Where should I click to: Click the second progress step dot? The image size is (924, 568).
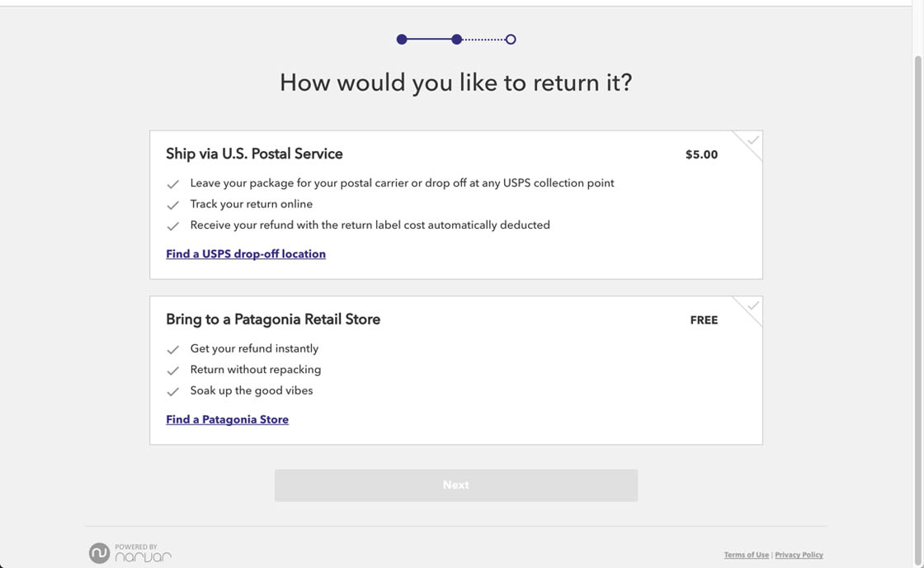pyautogui.click(x=456, y=40)
